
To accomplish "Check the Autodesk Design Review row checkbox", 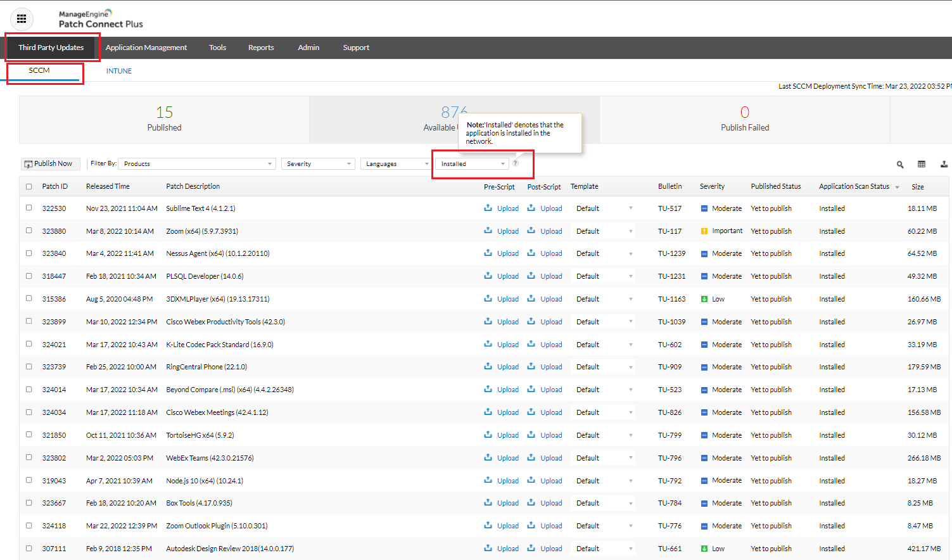I will (29, 549).
